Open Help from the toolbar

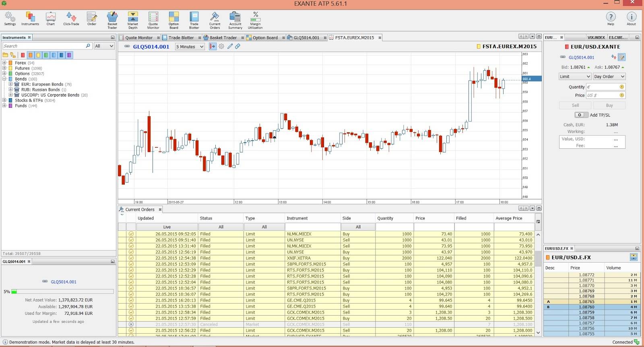tap(611, 18)
